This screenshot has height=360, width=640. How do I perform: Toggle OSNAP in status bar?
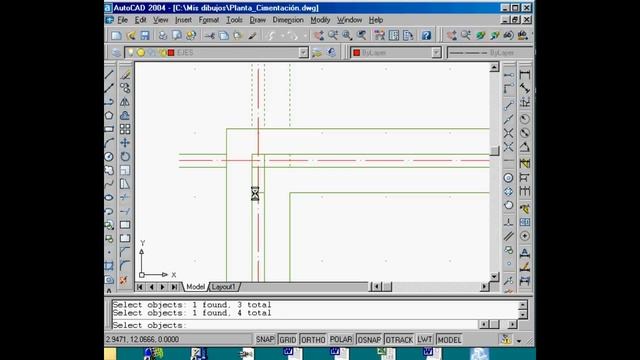[369, 340]
